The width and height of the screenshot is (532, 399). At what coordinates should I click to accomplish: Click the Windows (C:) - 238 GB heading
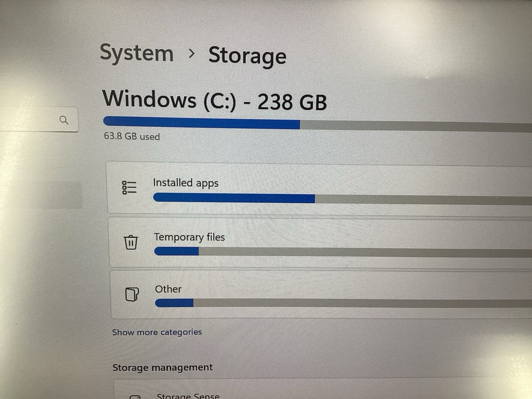click(x=215, y=100)
